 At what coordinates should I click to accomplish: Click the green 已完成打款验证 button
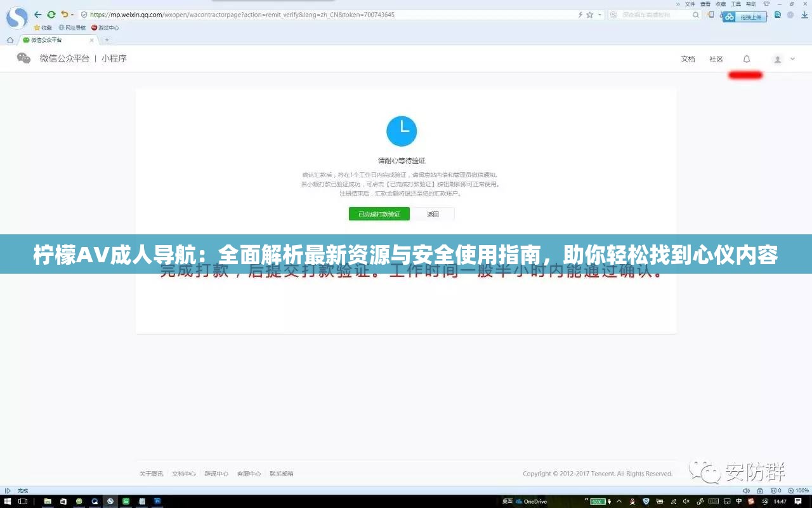(x=377, y=214)
